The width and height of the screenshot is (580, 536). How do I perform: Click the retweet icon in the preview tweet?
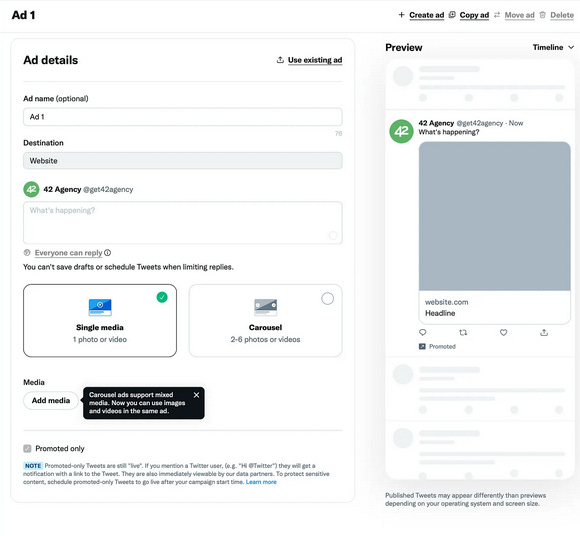[463, 333]
